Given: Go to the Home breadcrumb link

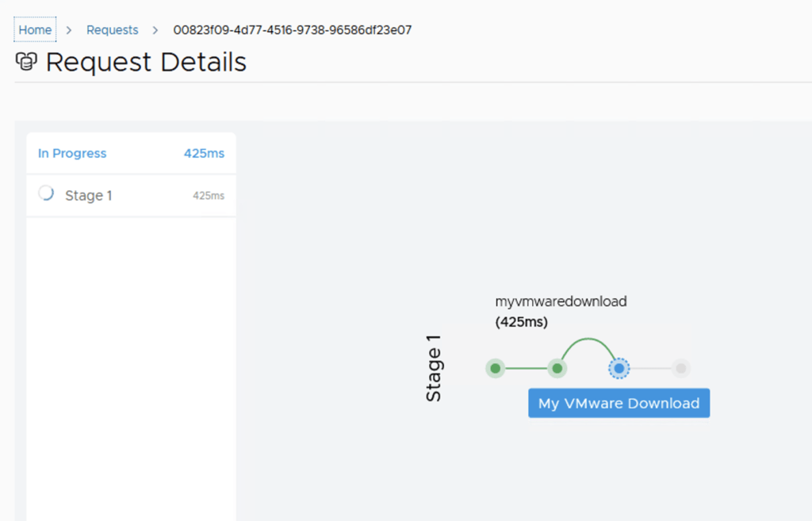Looking at the screenshot, I should tap(35, 30).
